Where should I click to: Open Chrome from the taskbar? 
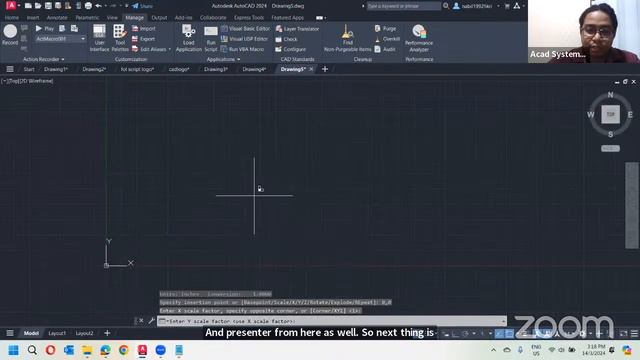point(124,350)
